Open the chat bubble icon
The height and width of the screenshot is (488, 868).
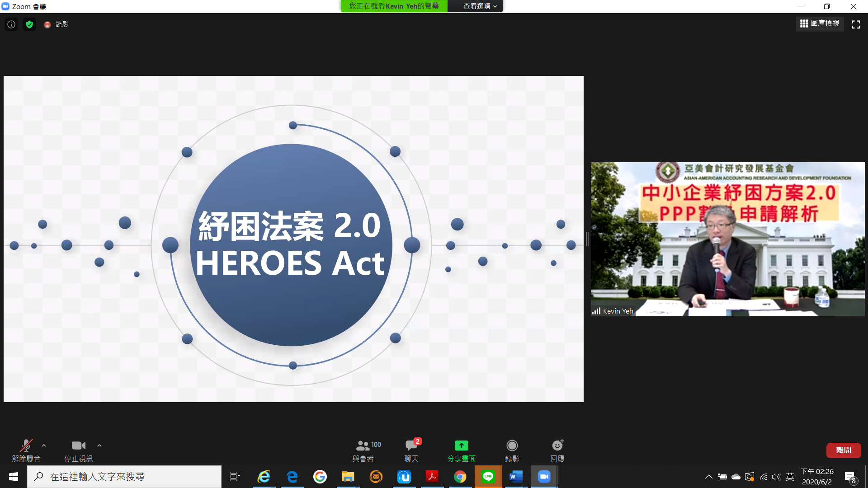411,446
